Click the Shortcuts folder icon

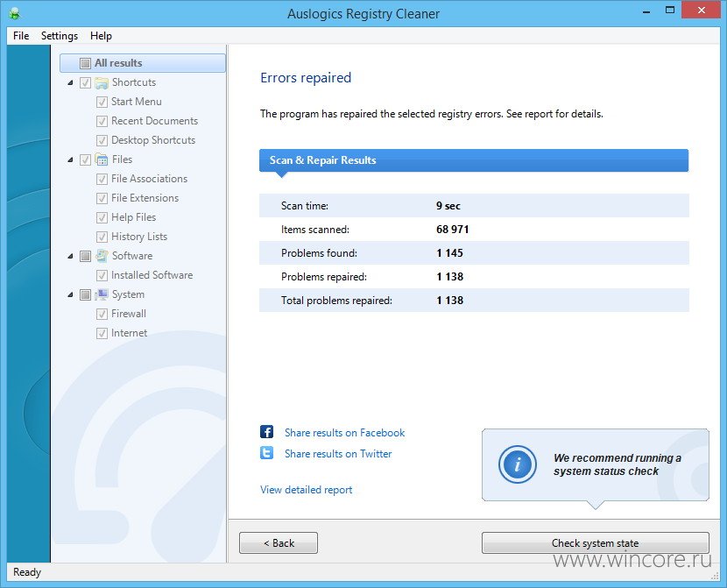102,82
